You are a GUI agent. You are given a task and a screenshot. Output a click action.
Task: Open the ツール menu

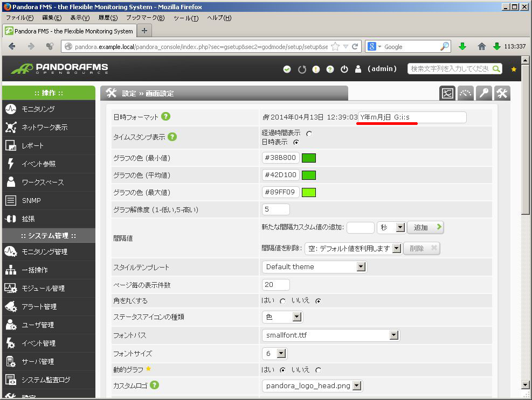[x=186, y=18]
